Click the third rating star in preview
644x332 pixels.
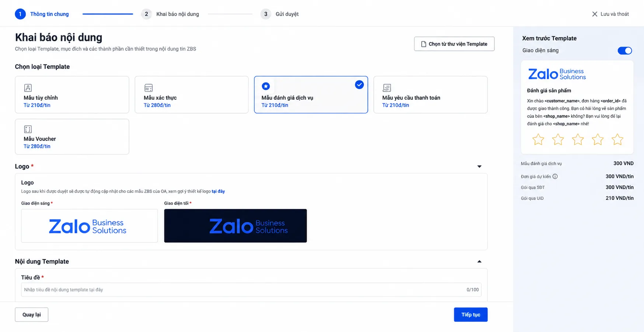point(578,139)
